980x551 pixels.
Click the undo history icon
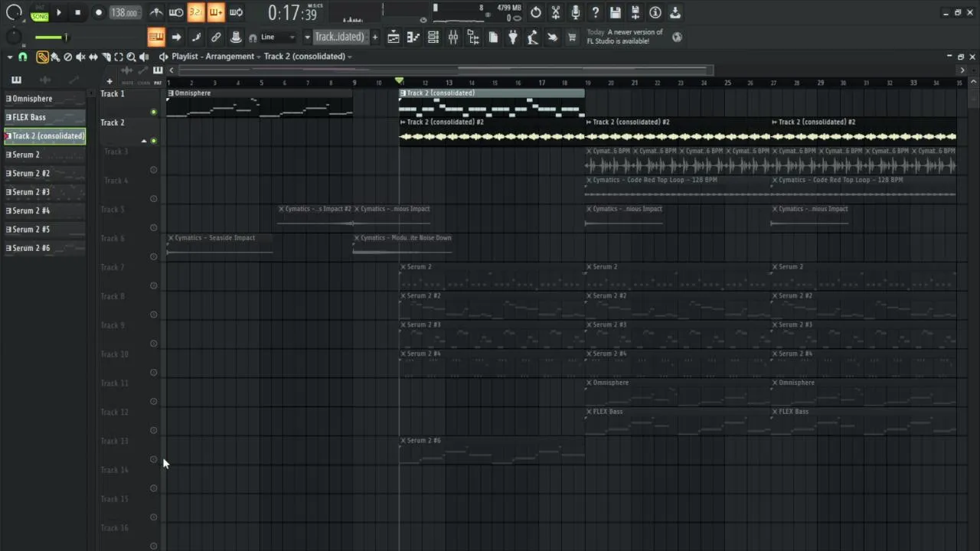(x=536, y=12)
